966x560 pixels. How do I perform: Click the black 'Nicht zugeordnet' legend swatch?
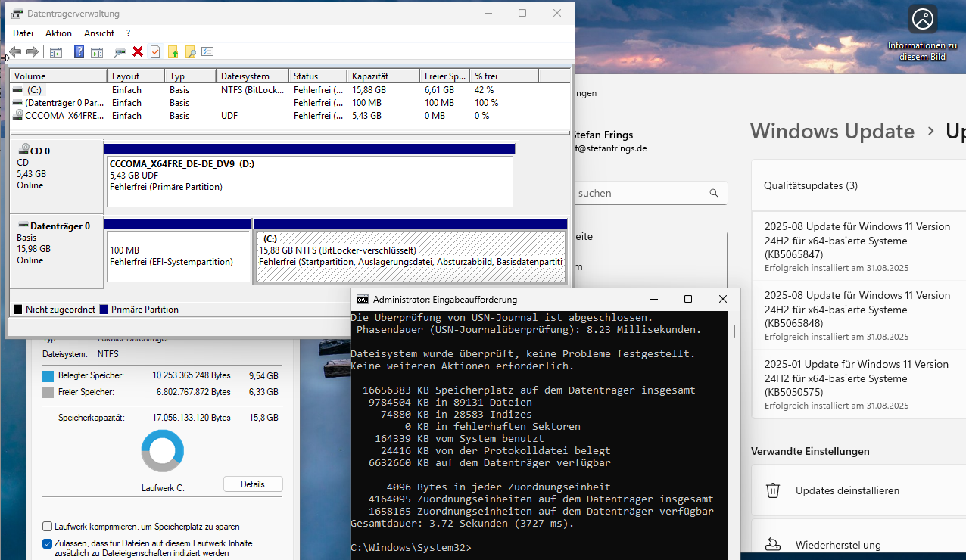pos(18,310)
